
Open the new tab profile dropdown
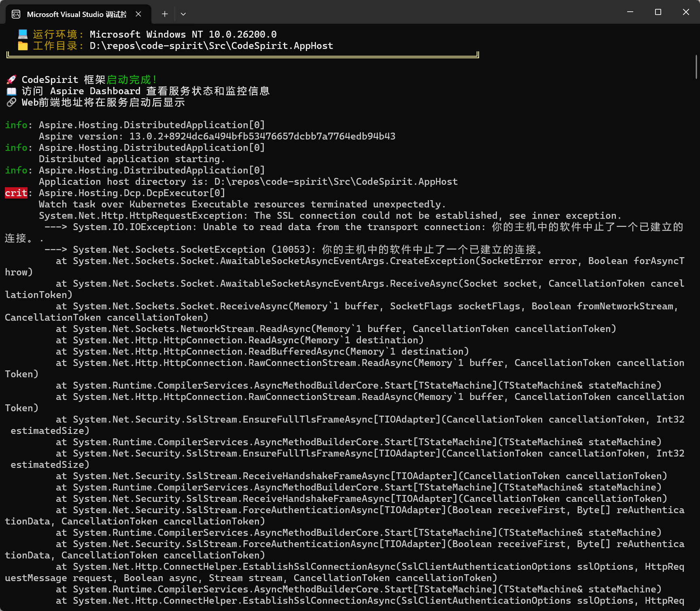[183, 14]
